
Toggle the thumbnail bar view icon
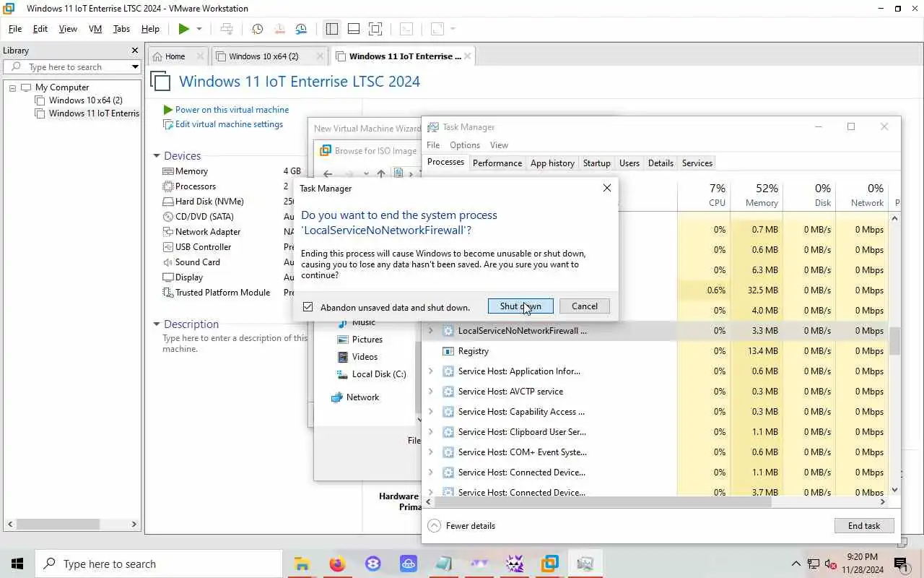coord(354,29)
